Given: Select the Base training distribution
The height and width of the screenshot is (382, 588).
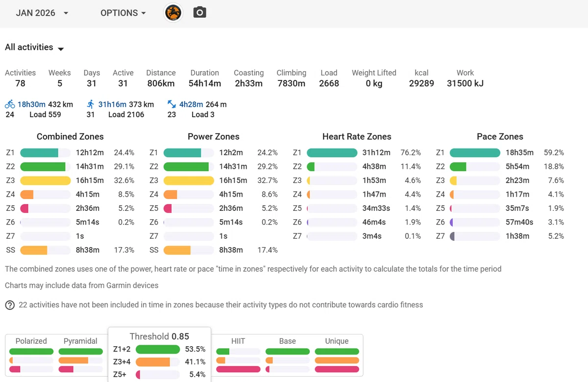Looking at the screenshot, I should coord(288,355).
